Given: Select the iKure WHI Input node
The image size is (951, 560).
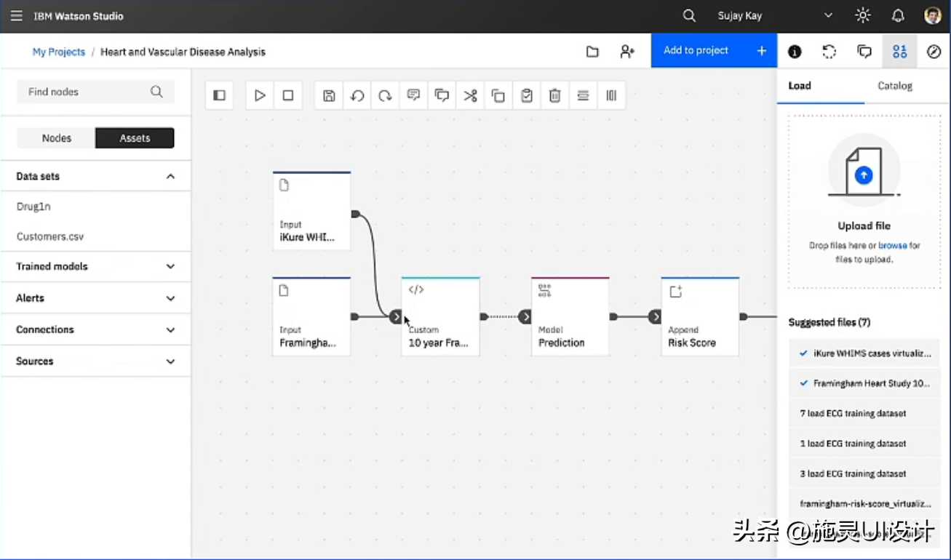Looking at the screenshot, I should click(311, 211).
